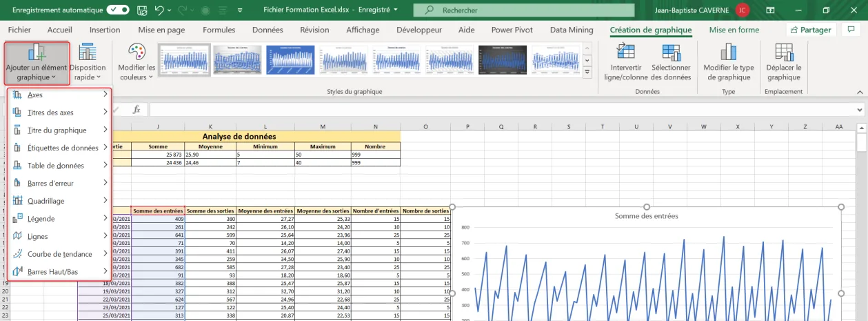Image resolution: width=868 pixels, height=321 pixels.
Task: Click the Undo arrow icon
Action: tap(160, 10)
